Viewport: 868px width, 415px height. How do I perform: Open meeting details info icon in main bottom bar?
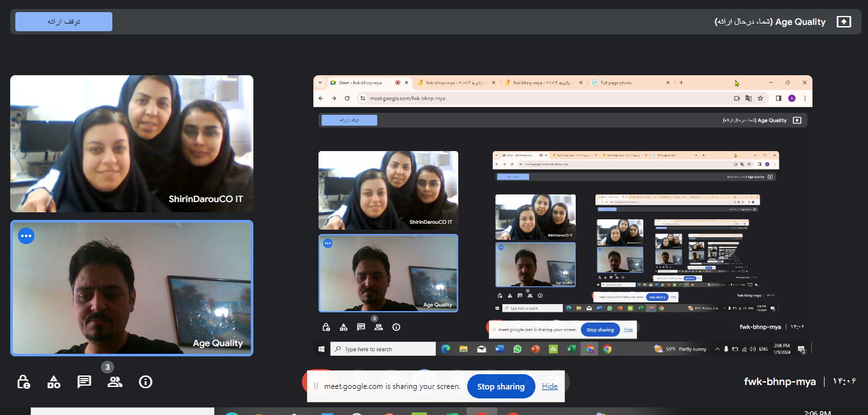pyautogui.click(x=146, y=382)
